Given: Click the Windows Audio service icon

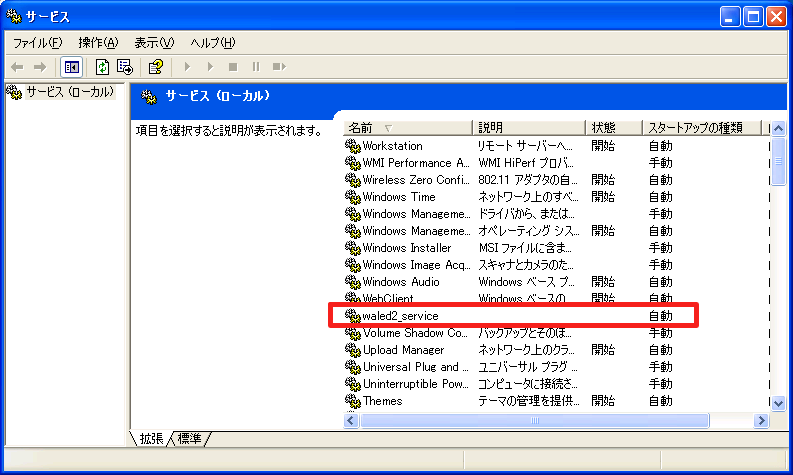Looking at the screenshot, I should click(x=353, y=282).
